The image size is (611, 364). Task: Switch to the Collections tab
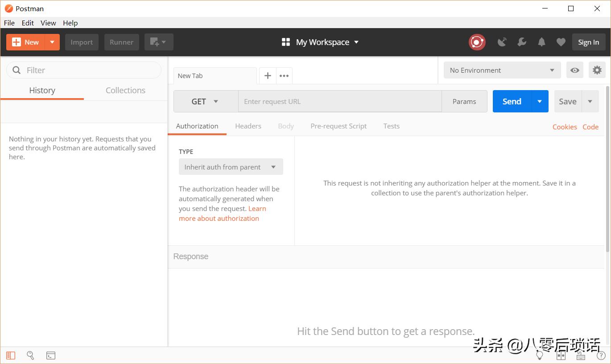[x=125, y=90]
